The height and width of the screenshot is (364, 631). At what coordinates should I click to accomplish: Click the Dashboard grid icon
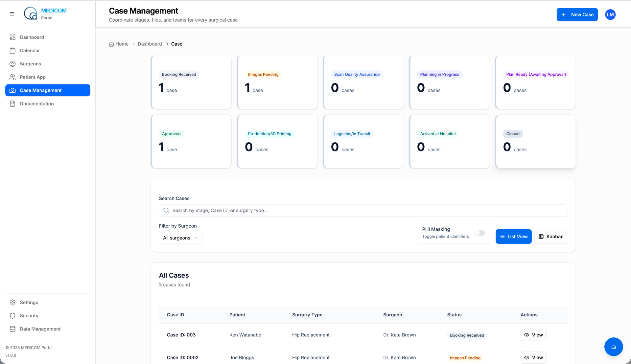(x=12, y=37)
